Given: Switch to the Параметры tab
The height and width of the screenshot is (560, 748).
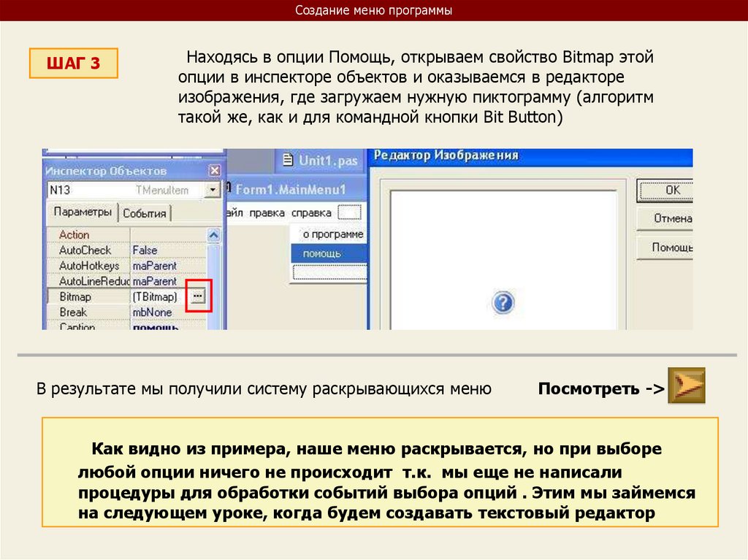Looking at the screenshot, I should 83,211.
